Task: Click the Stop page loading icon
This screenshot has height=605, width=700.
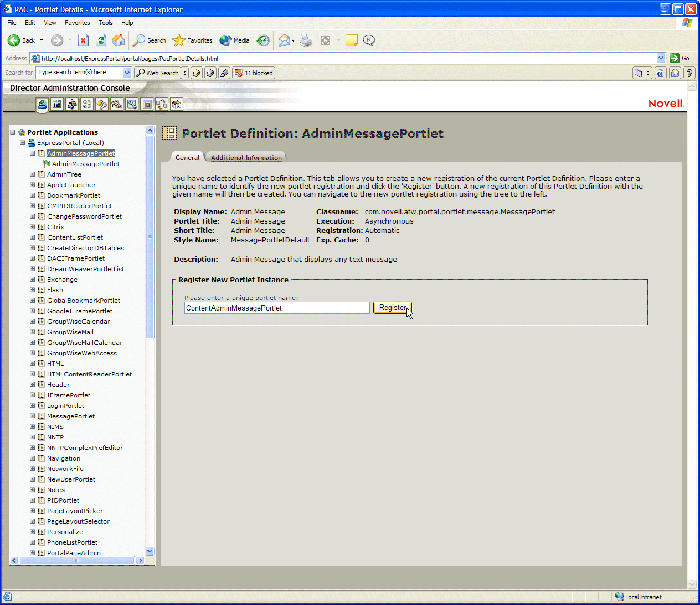Action: coord(83,40)
